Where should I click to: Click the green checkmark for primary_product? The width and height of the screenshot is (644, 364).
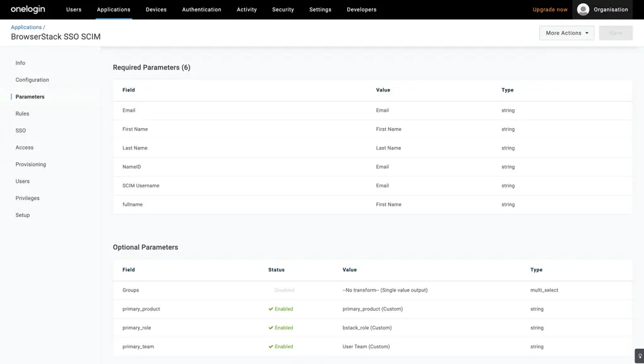[x=271, y=309]
